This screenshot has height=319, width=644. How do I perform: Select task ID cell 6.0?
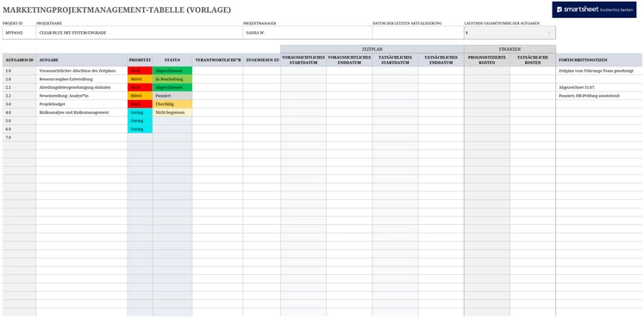point(19,129)
